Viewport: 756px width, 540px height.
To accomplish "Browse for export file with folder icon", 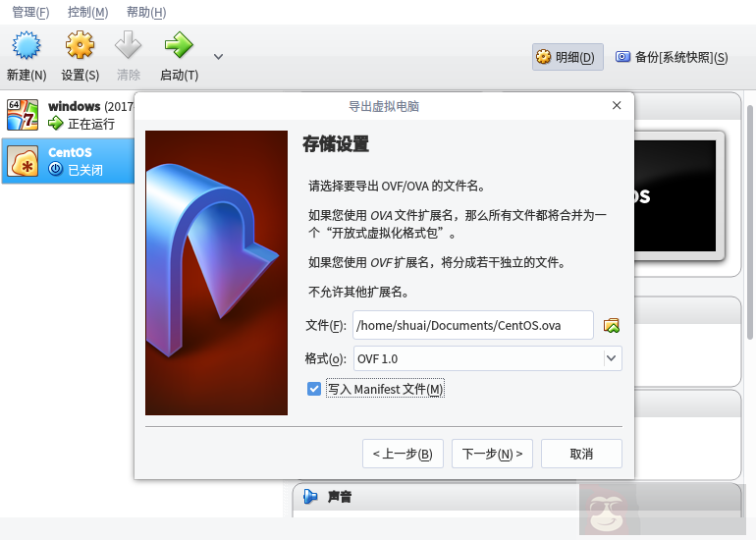I will point(612,325).
